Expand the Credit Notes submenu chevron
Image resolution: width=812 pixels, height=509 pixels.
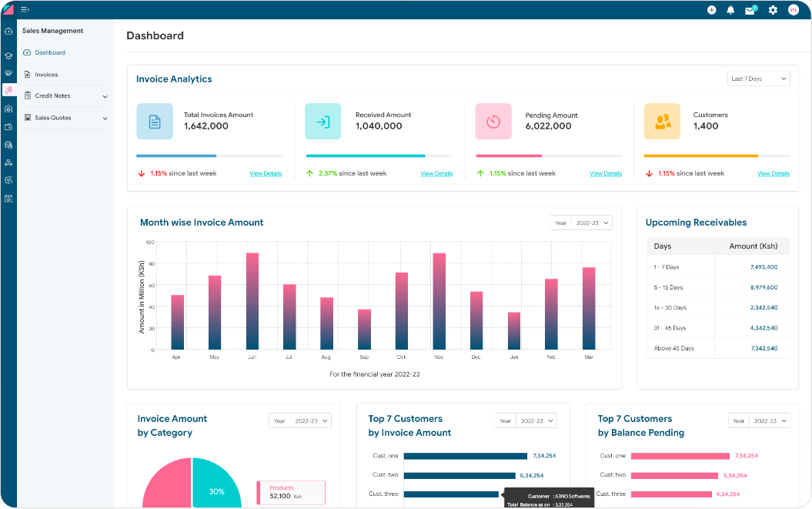105,96
